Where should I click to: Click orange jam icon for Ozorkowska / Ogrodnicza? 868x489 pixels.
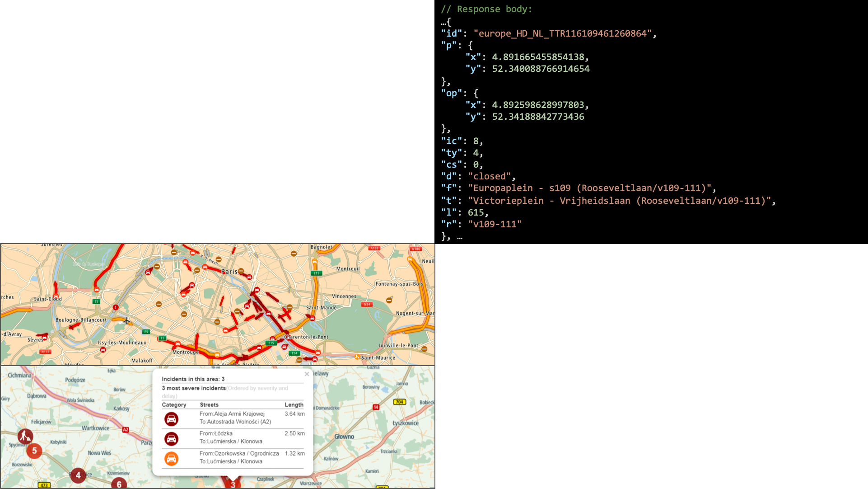click(x=171, y=458)
